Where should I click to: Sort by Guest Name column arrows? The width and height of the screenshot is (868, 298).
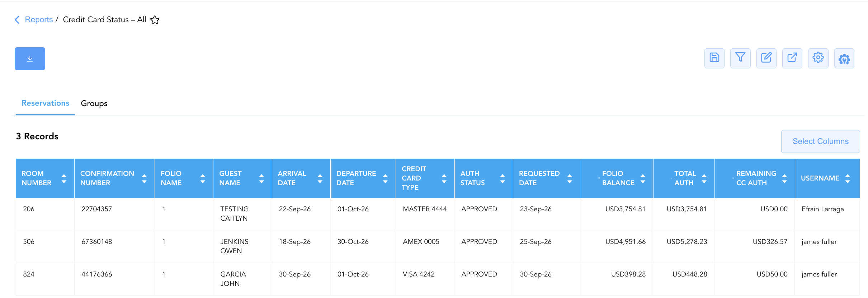(261, 178)
